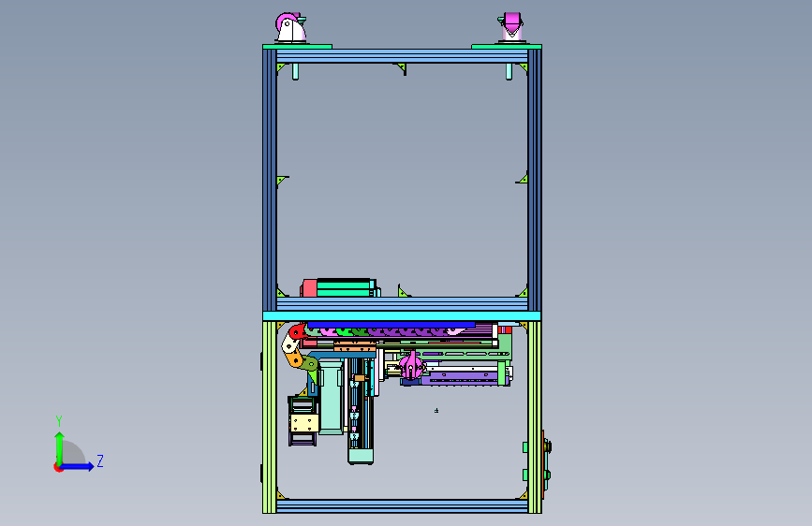Select the cream colored box at lower left
Image resolution: width=812 pixels, height=526 pixels.
click(x=304, y=422)
